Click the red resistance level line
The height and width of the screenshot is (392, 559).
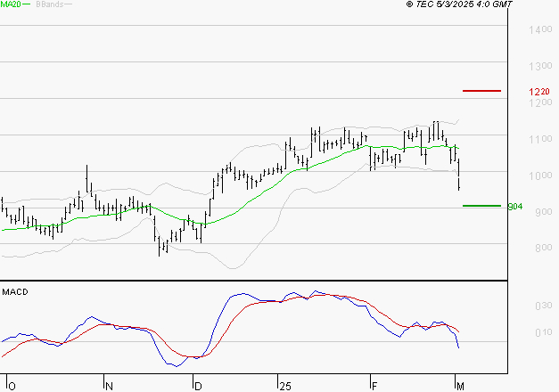[x=481, y=91]
